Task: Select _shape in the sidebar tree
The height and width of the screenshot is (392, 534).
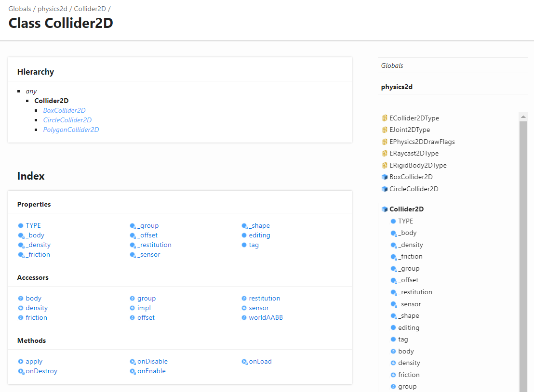Action: [409, 316]
